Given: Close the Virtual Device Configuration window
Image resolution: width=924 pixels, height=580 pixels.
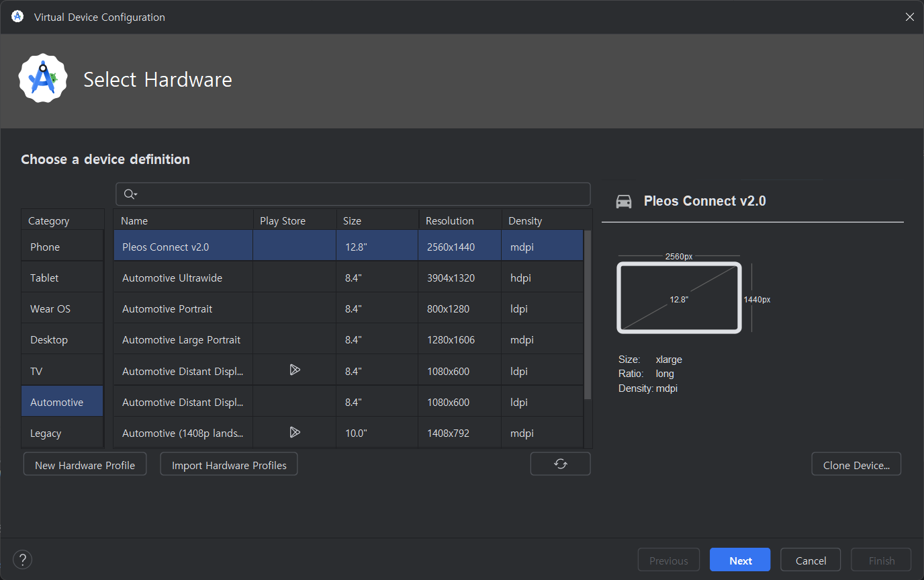Looking at the screenshot, I should point(909,17).
